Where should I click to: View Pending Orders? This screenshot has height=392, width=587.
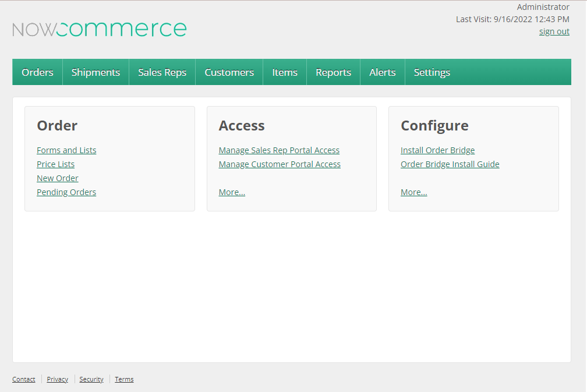pos(66,192)
